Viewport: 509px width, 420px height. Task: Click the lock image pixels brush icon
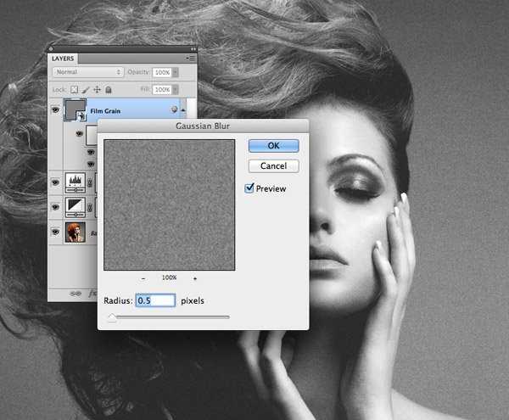[86, 89]
